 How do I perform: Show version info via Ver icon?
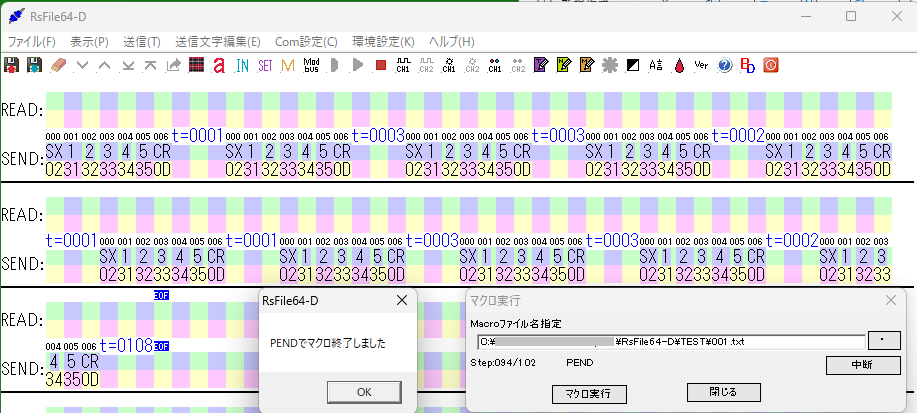pyautogui.click(x=701, y=65)
